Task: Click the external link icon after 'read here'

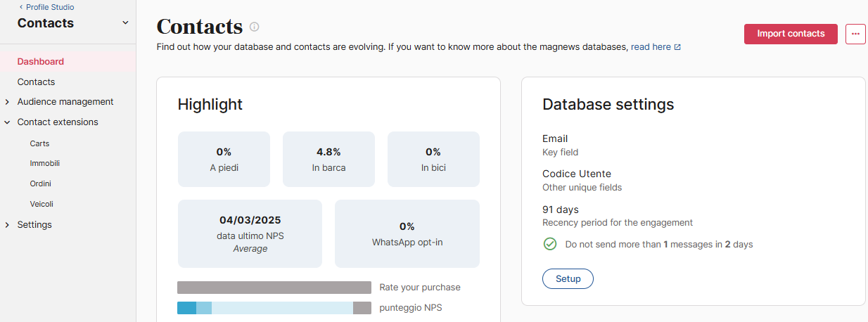Action: coord(677,47)
